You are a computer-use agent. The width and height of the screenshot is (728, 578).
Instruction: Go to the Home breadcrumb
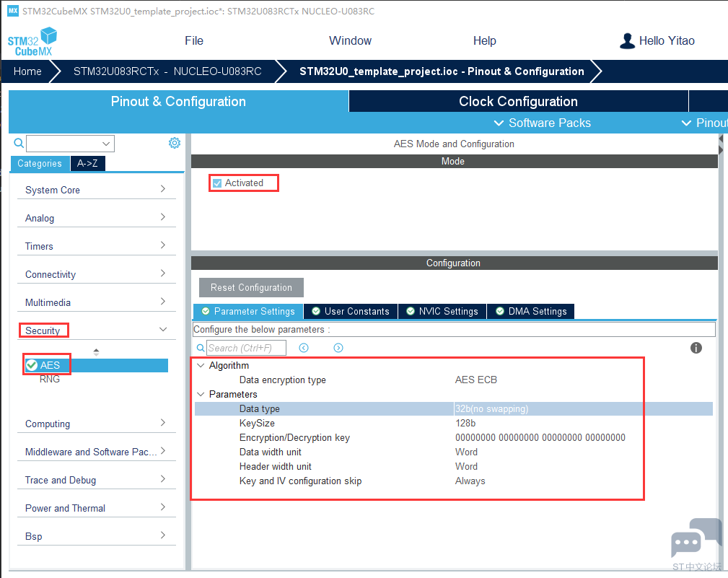pyautogui.click(x=27, y=71)
